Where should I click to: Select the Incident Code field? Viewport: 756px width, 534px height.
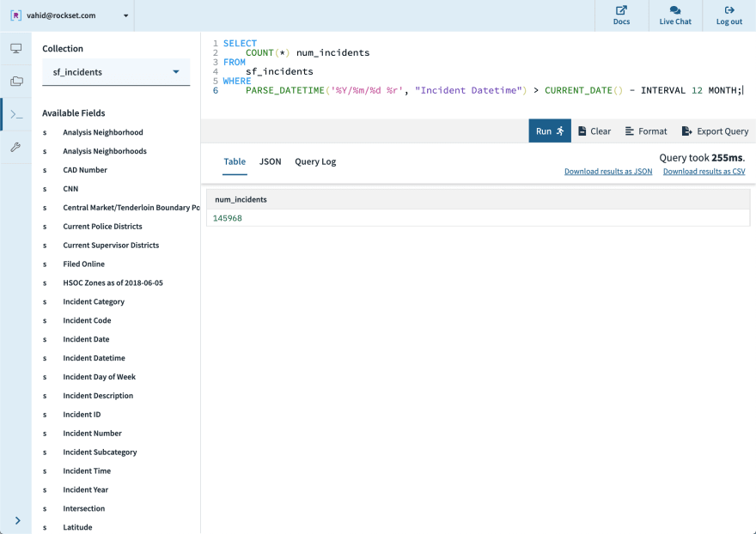point(87,320)
